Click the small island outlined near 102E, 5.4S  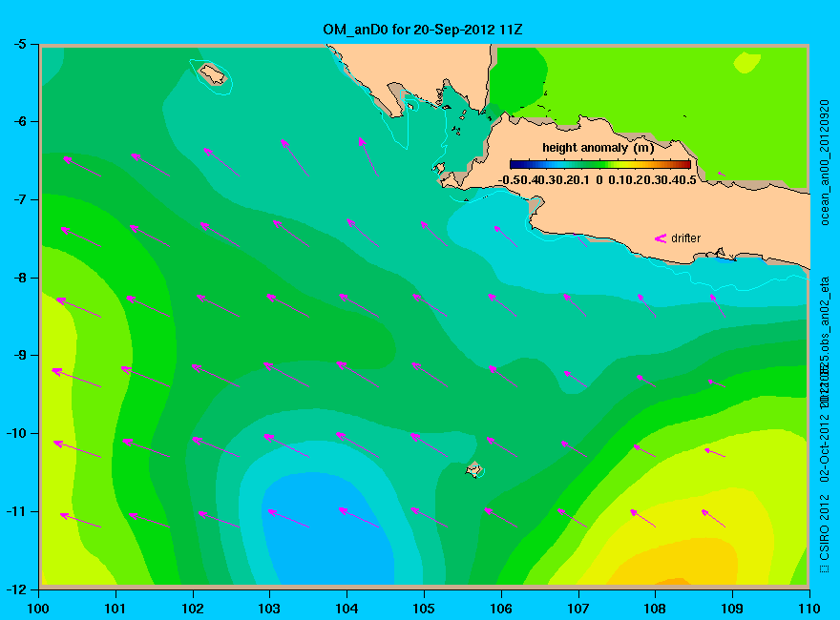coord(213,73)
